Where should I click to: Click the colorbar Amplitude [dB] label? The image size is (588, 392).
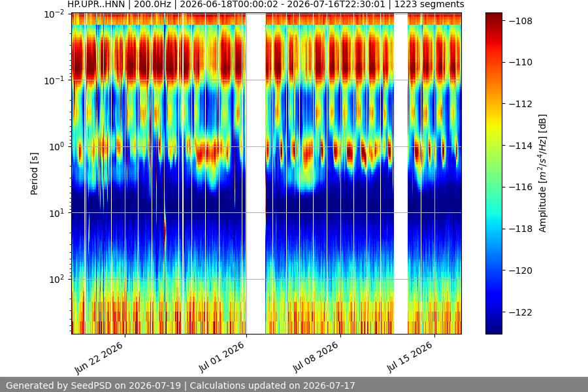[x=543, y=173]
